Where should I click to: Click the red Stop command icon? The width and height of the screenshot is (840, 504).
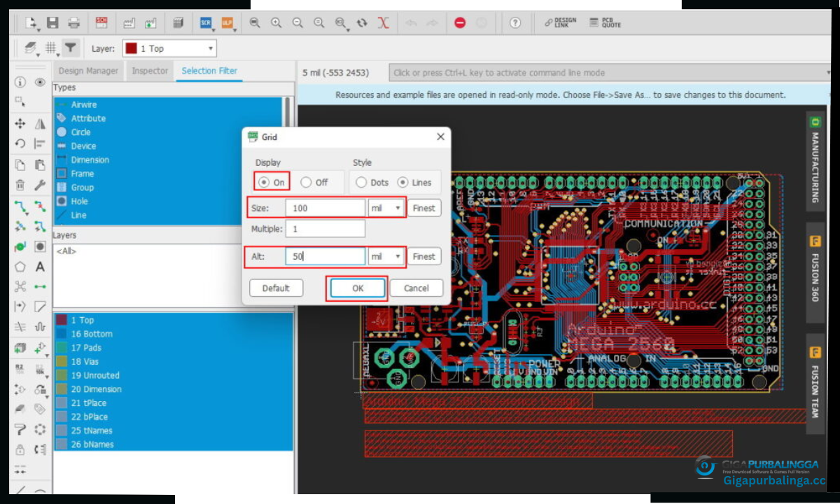point(460,23)
